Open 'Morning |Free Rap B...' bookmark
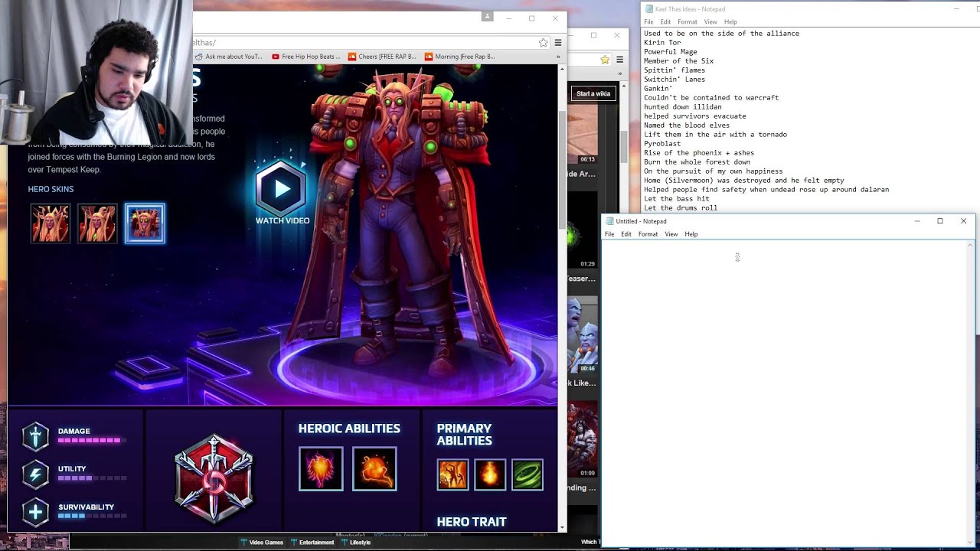 pyautogui.click(x=459, y=57)
